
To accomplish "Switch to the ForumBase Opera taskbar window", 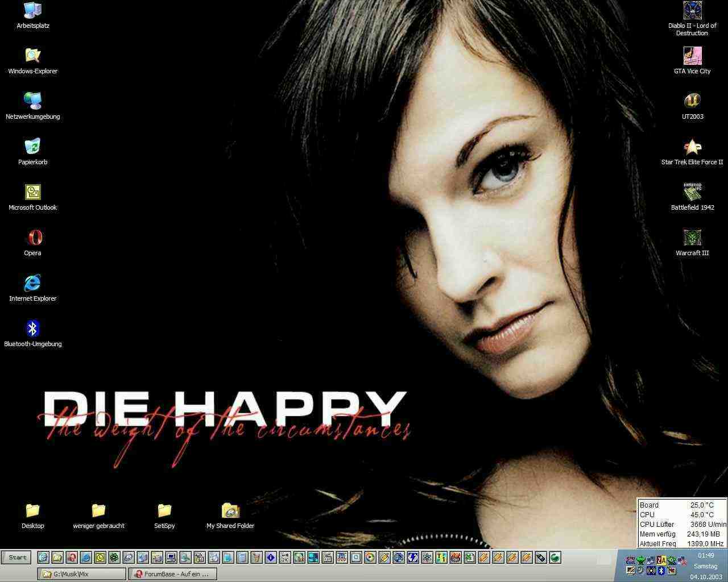I will click(x=173, y=574).
